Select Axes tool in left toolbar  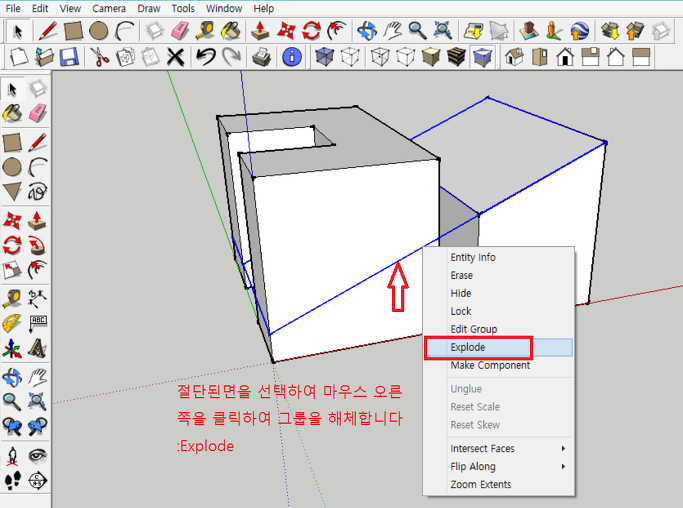tap(12, 349)
